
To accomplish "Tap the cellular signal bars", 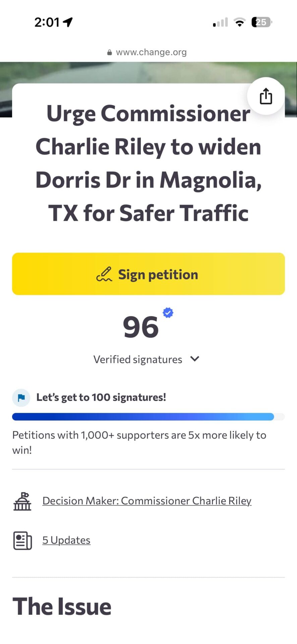I will point(221,22).
